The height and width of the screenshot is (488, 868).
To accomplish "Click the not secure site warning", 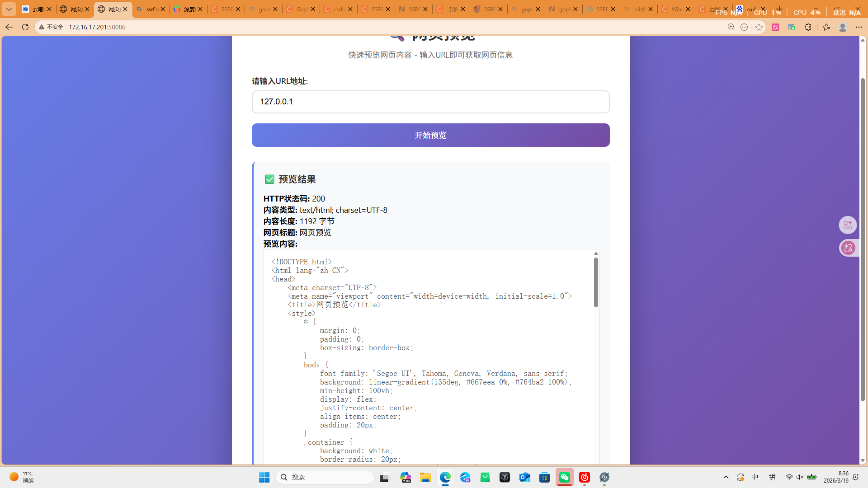I will click(x=51, y=27).
